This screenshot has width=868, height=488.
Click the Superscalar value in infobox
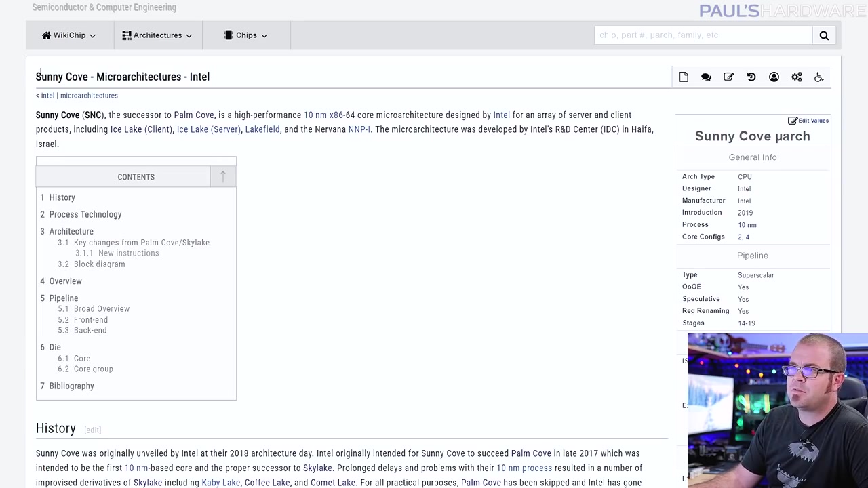[755, 275]
